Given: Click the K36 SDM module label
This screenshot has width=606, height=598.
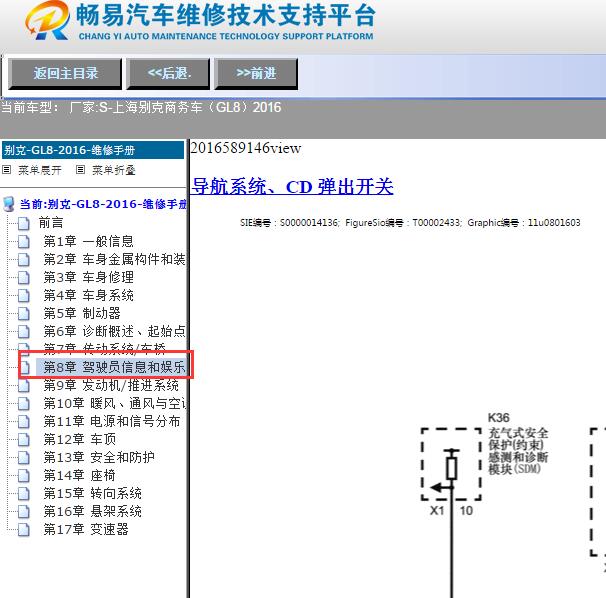Looking at the screenshot, I should [x=518, y=444].
